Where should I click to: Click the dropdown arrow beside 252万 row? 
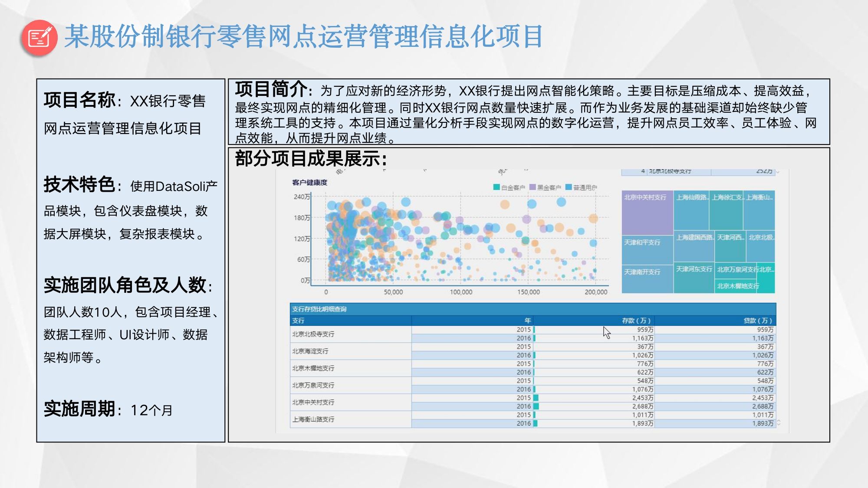click(x=778, y=172)
